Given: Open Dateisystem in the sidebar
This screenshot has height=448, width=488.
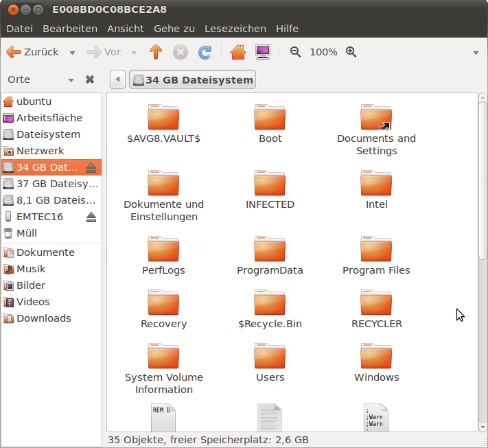Looking at the screenshot, I should click(51, 134).
